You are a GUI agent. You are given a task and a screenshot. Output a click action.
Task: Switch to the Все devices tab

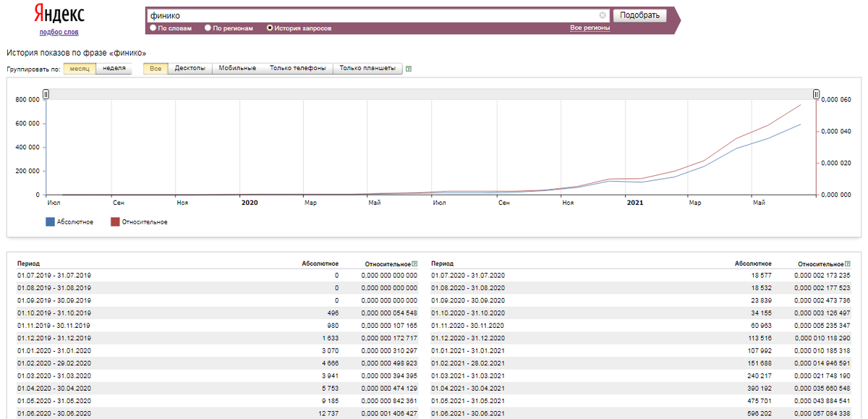coord(156,69)
